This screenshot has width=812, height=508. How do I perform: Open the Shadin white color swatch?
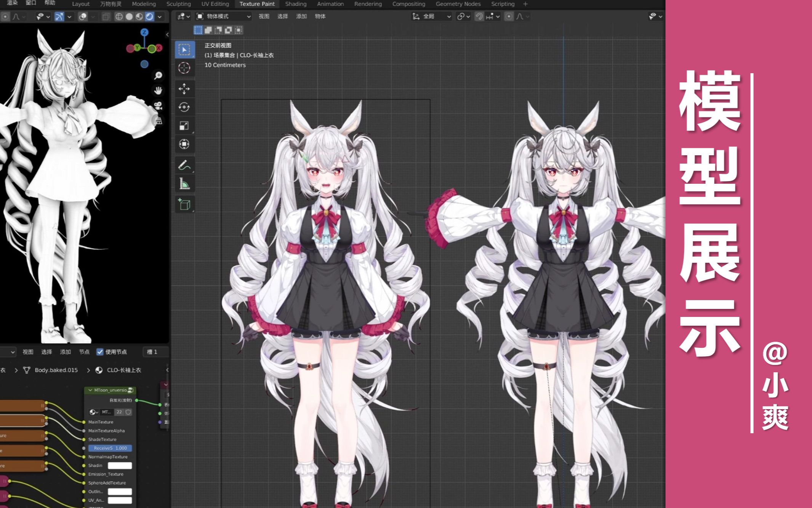click(x=120, y=466)
